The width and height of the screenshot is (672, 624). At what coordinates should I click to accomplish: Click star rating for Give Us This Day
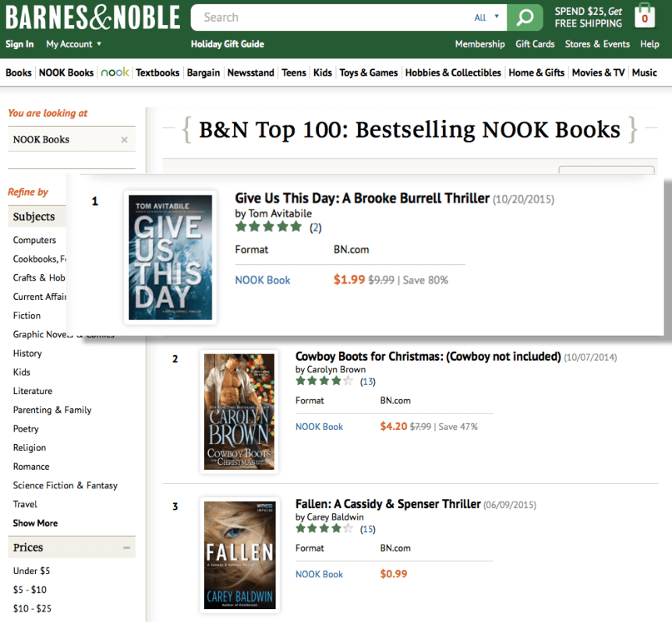pyautogui.click(x=268, y=227)
